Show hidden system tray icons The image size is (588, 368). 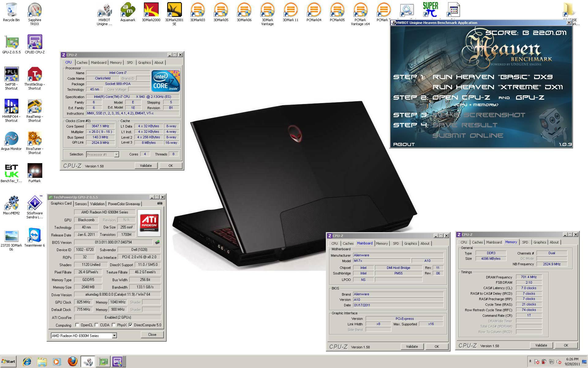click(530, 361)
